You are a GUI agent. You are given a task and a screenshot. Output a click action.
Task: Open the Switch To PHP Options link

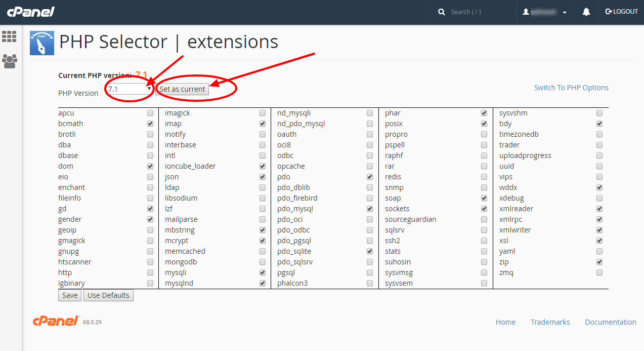coord(571,88)
